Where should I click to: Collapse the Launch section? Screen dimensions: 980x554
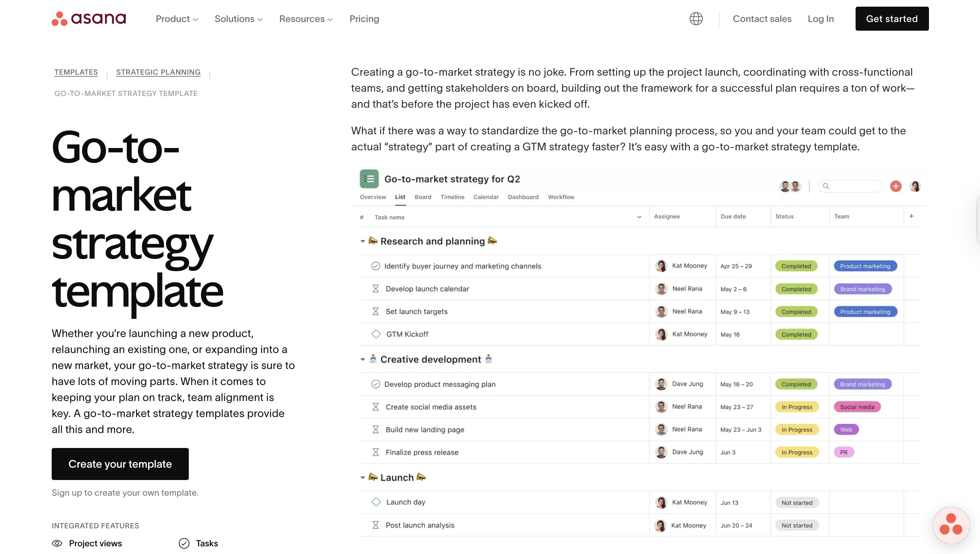(x=363, y=477)
